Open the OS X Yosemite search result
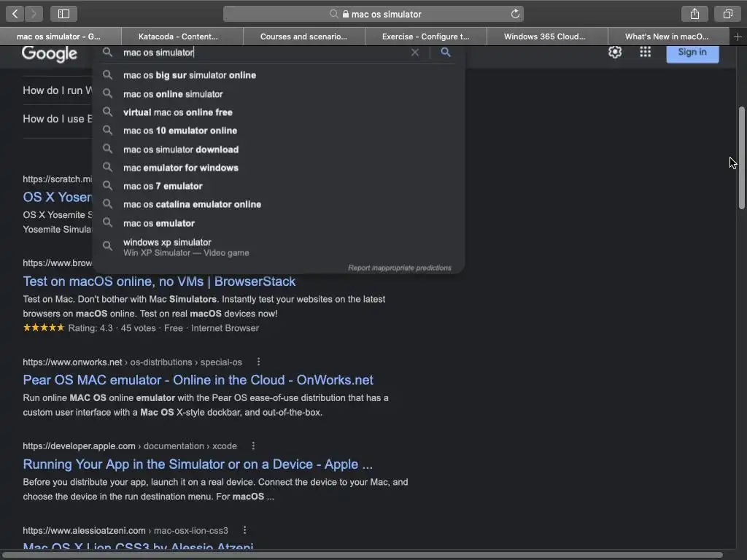747x560 pixels. 57,197
